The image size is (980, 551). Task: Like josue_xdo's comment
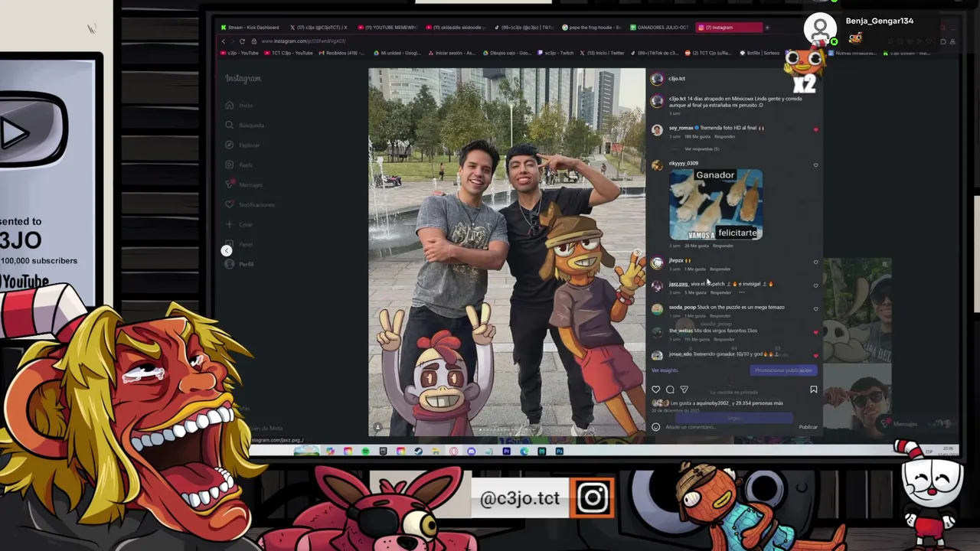click(x=815, y=356)
